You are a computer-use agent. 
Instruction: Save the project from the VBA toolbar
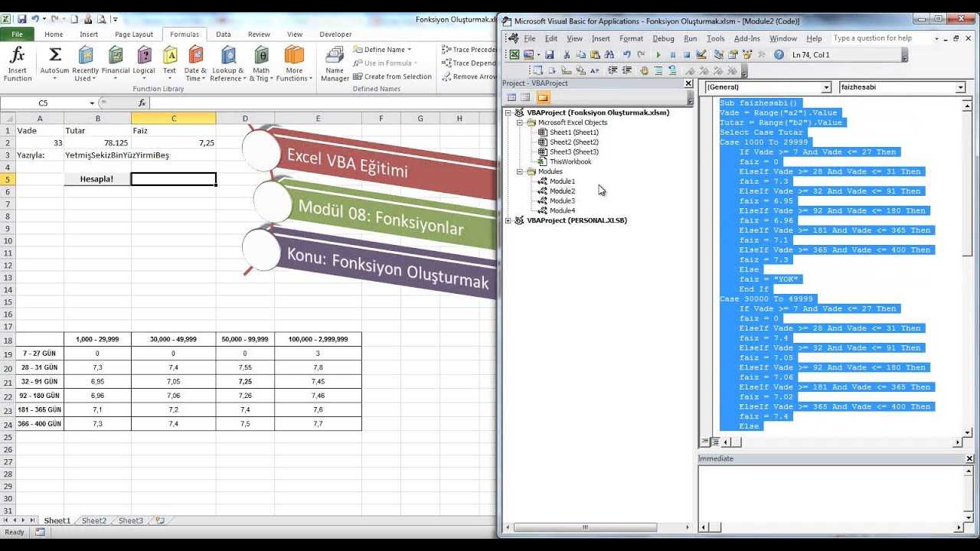(549, 54)
